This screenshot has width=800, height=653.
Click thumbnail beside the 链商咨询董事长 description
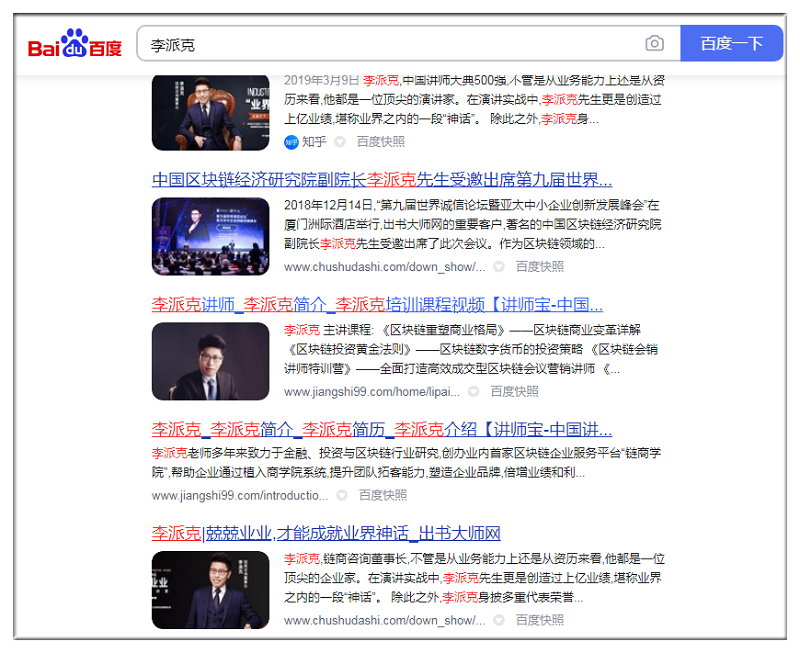(x=210, y=589)
